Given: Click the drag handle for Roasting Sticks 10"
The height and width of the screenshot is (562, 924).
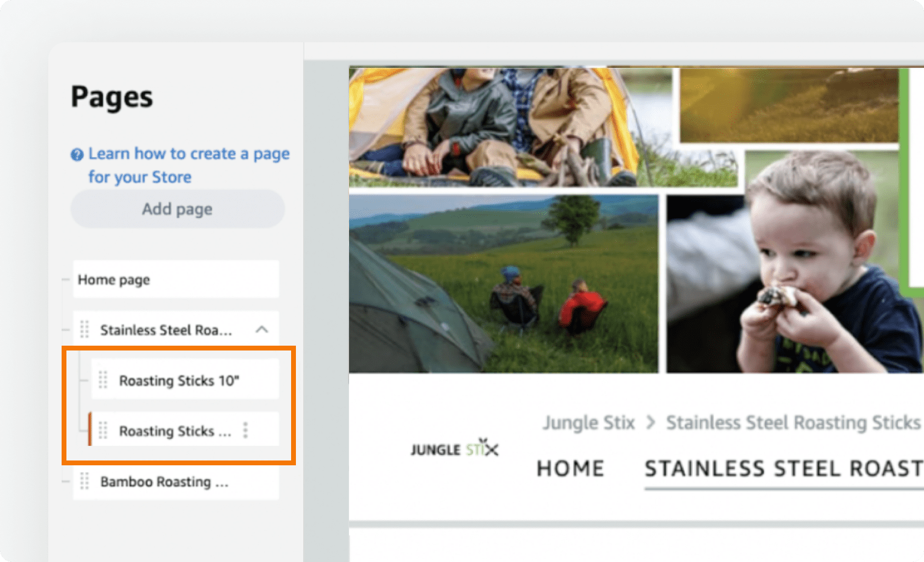Looking at the screenshot, I should tap(103, 380).
